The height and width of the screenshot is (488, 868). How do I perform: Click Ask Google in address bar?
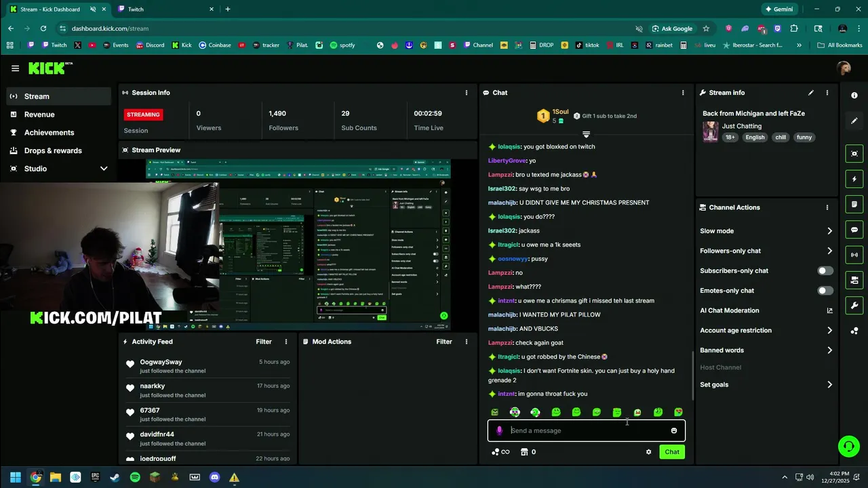[x=672, y=28]
